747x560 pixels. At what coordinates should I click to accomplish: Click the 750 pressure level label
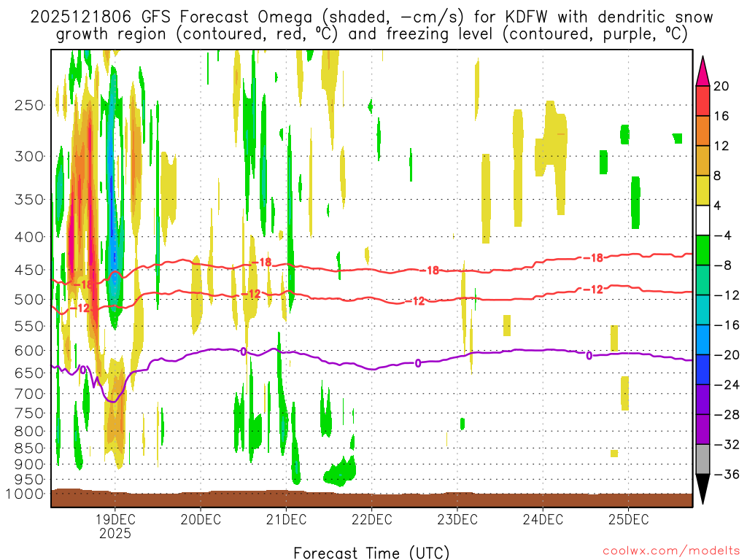click(x=28, y=413)
